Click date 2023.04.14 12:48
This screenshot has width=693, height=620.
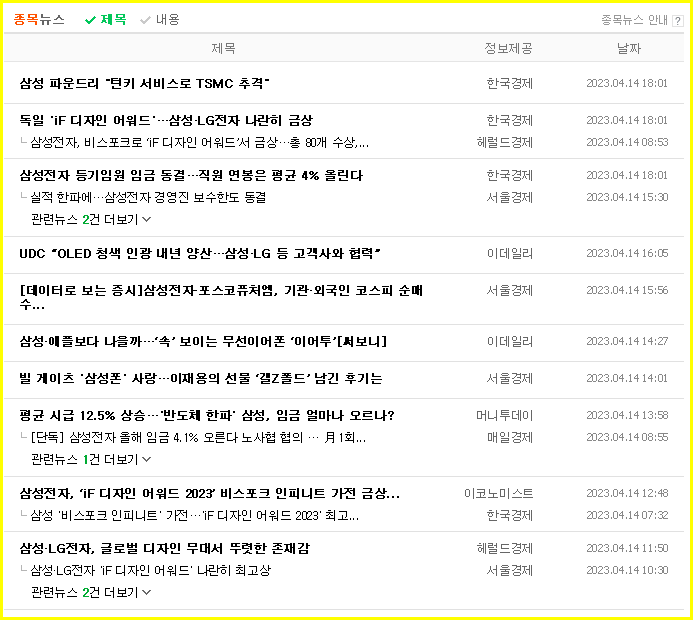[627, 493]
